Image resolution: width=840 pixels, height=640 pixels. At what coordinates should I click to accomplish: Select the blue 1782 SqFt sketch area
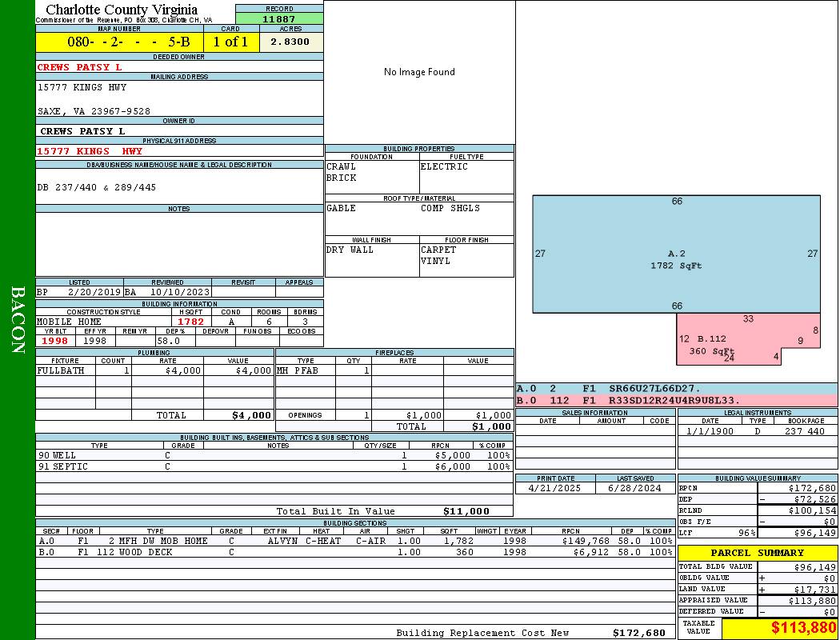click(x=676, y=254)
